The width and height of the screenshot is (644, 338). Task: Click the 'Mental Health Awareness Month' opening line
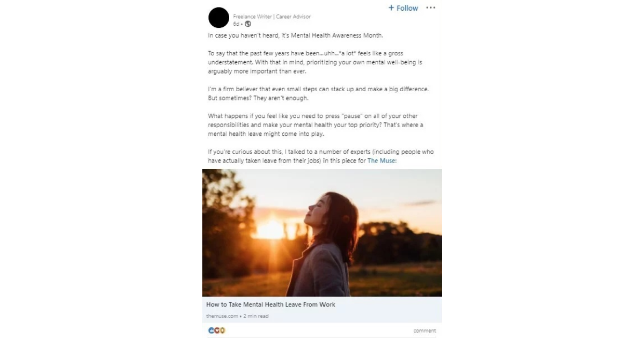coord(296,35)
